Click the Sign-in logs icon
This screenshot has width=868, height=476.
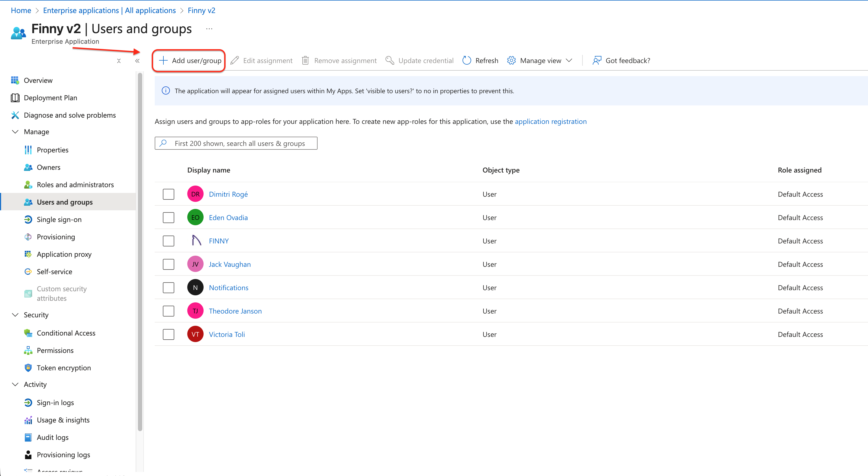point(28,402)
